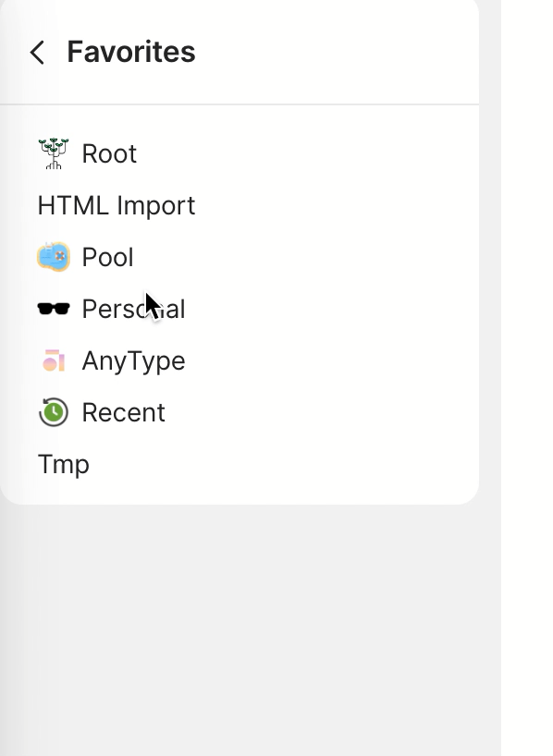Open the HTML Import favorite
This screenshot has width=553, height=756.
(x=116, y=205)
